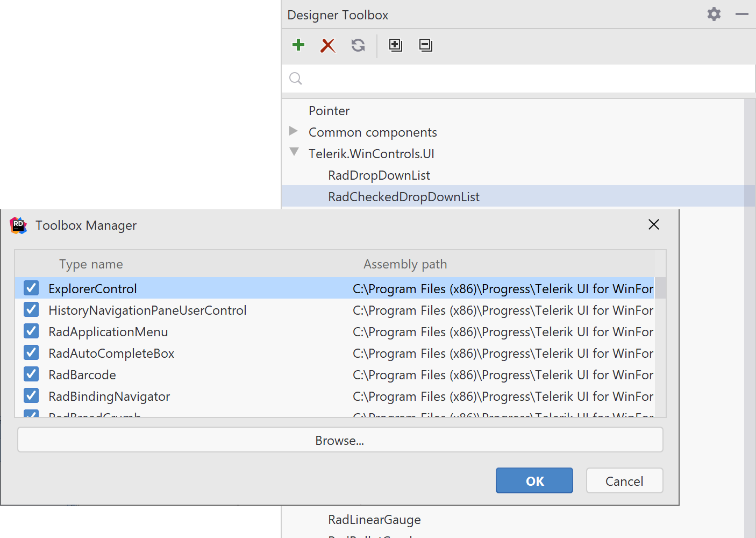Close the Toolbox Manager dialog
The height and width of the screenshot is (538, 756).
click(x=654, y=224)
